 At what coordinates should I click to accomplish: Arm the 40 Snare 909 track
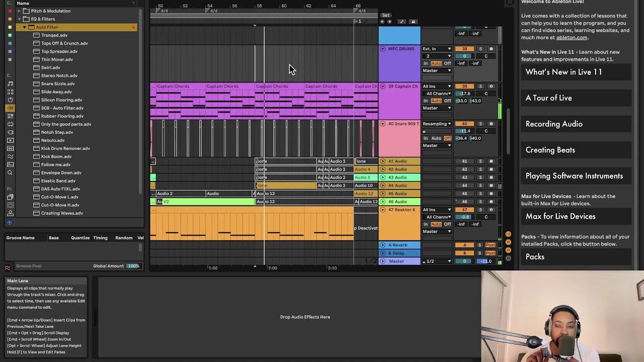[491, 124]
